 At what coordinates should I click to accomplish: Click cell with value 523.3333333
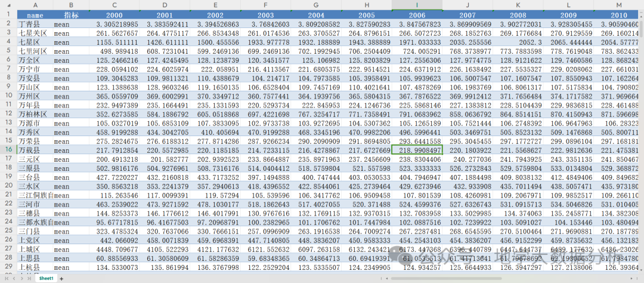pyautogui.click(x=417, y=168)
